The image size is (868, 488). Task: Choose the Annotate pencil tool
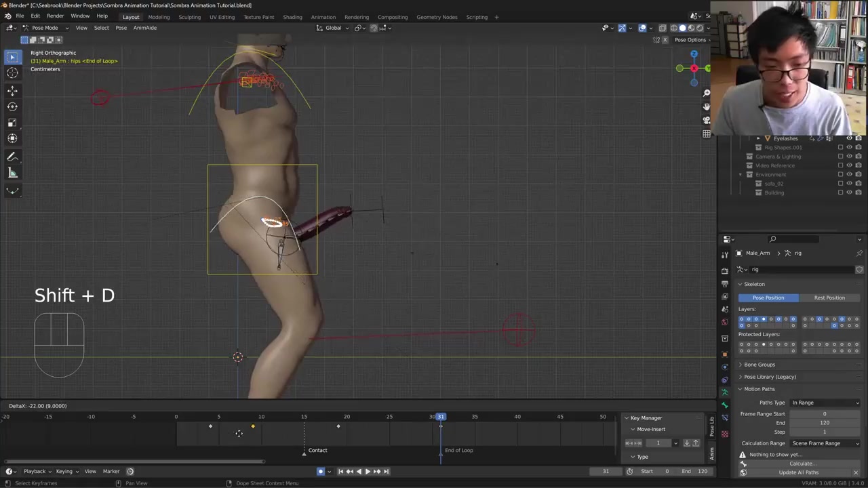[12, 157]
